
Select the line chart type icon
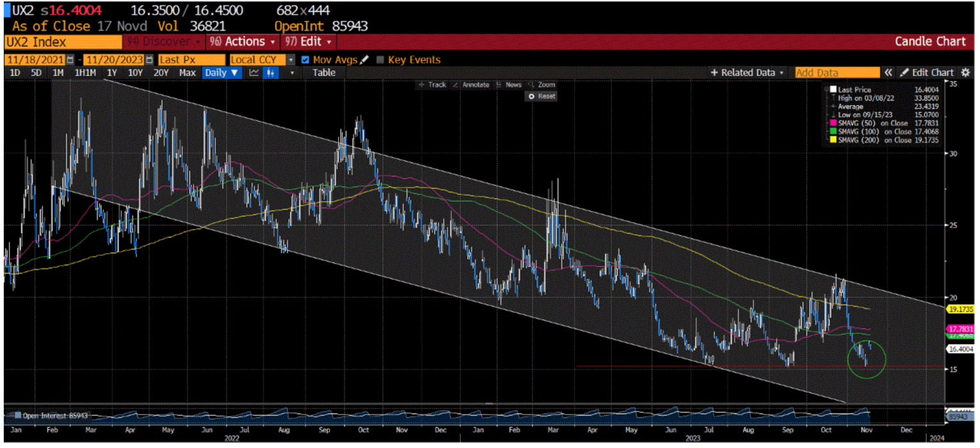(x=253, y=72)
